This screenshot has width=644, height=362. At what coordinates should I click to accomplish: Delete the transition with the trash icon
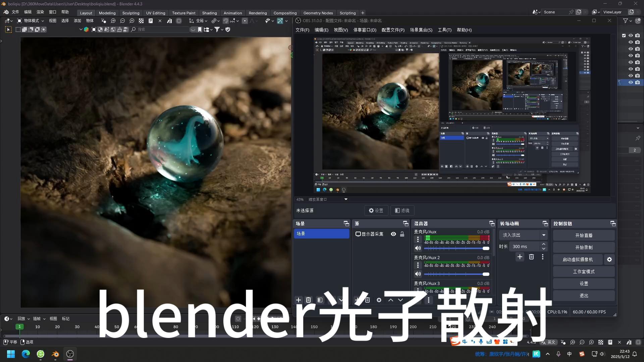pyautogui.click(x=531, y=257)
